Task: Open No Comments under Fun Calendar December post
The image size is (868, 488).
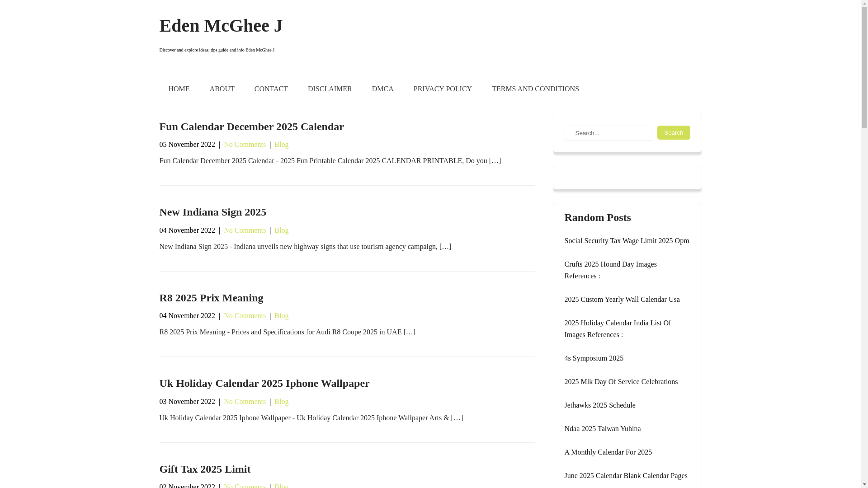Action: click(245, 145)
